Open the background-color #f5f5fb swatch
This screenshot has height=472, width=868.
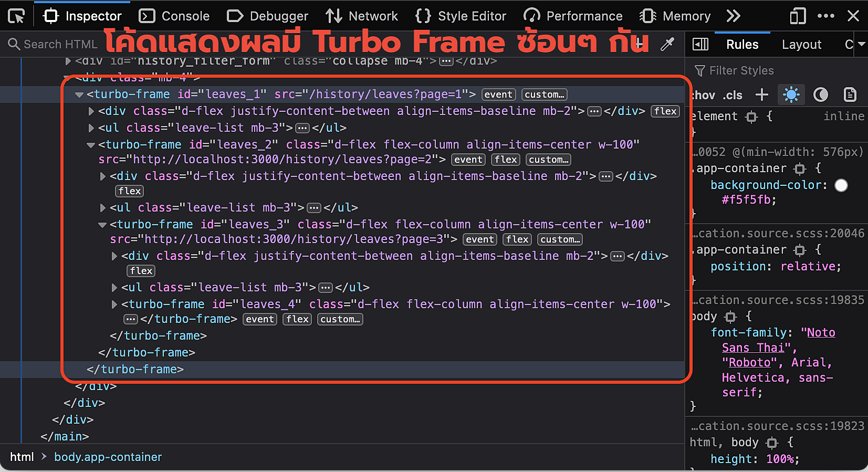click(x=841, y=185)
